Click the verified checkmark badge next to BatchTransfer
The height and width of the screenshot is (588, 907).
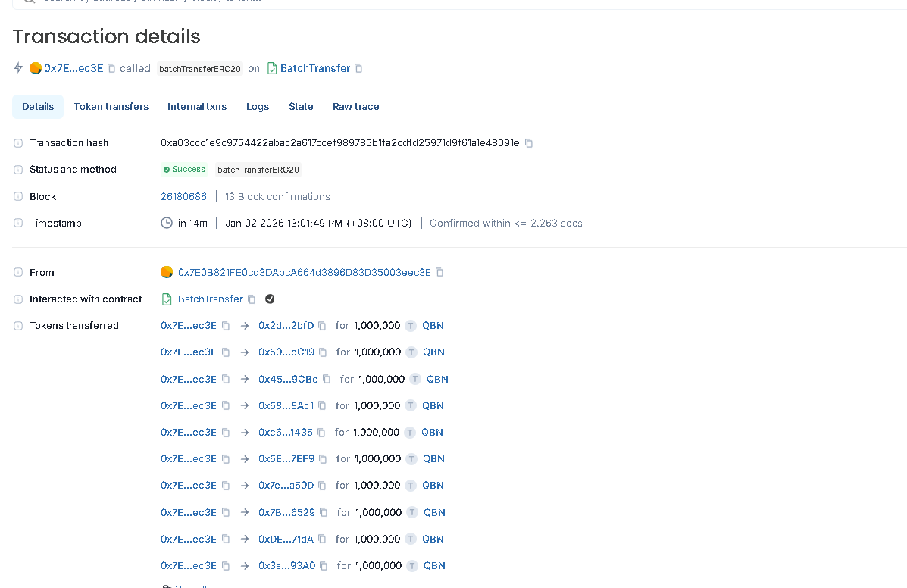270,299
